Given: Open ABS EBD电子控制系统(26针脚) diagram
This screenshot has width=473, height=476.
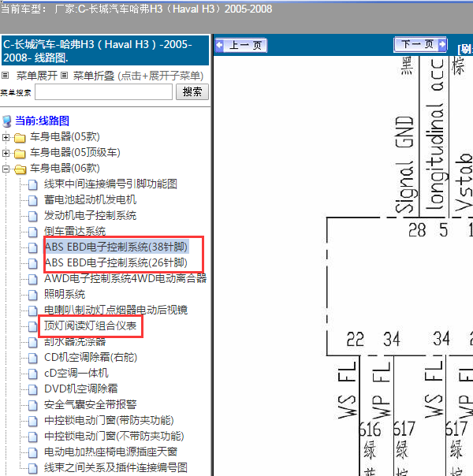Looking at the screenshot, I should 116,262.
